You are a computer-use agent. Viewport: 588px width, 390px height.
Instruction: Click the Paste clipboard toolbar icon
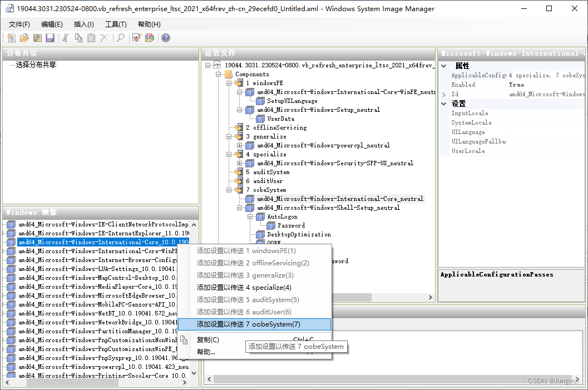(91, 38)
